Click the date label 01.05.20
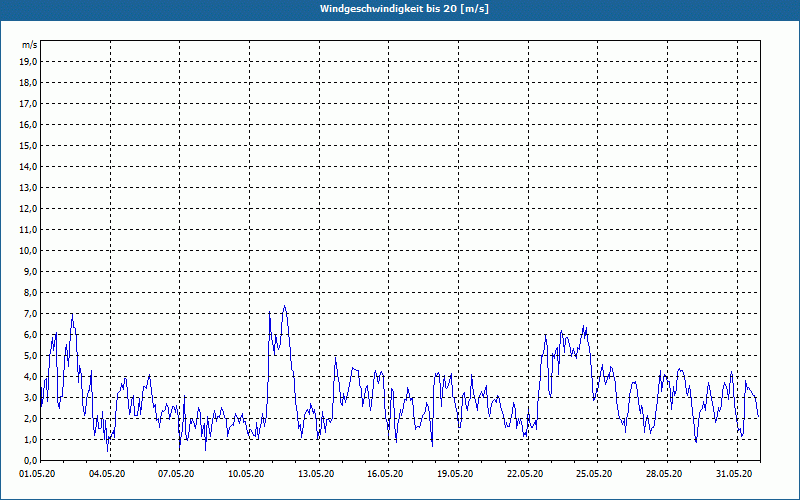This screenshot has width=800, height=500. [x=37, y=474]
